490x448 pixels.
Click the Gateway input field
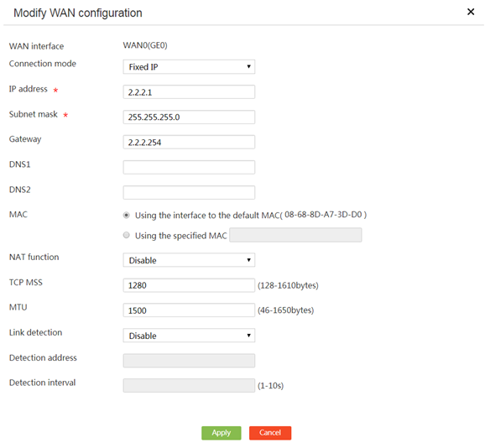[x=189, y=142]
